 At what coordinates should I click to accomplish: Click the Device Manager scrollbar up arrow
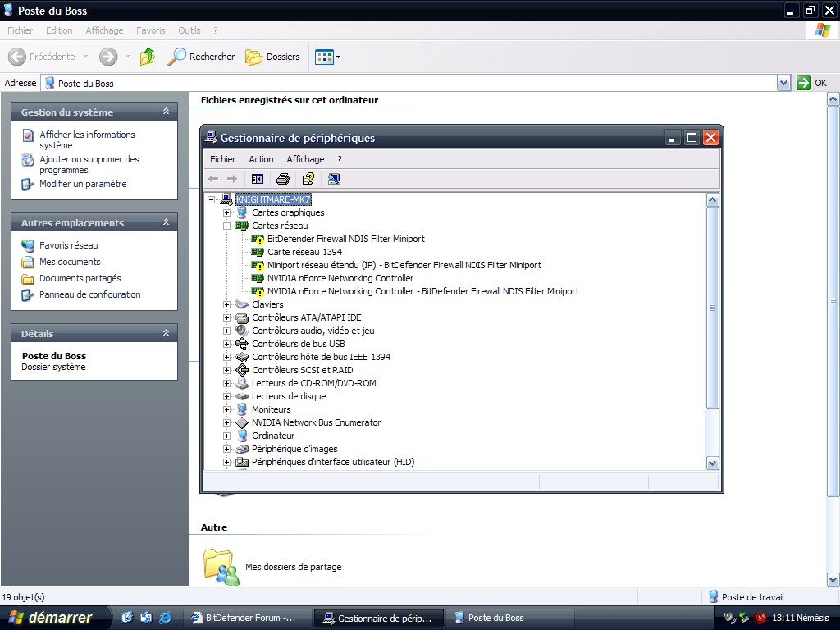point(712,200)
